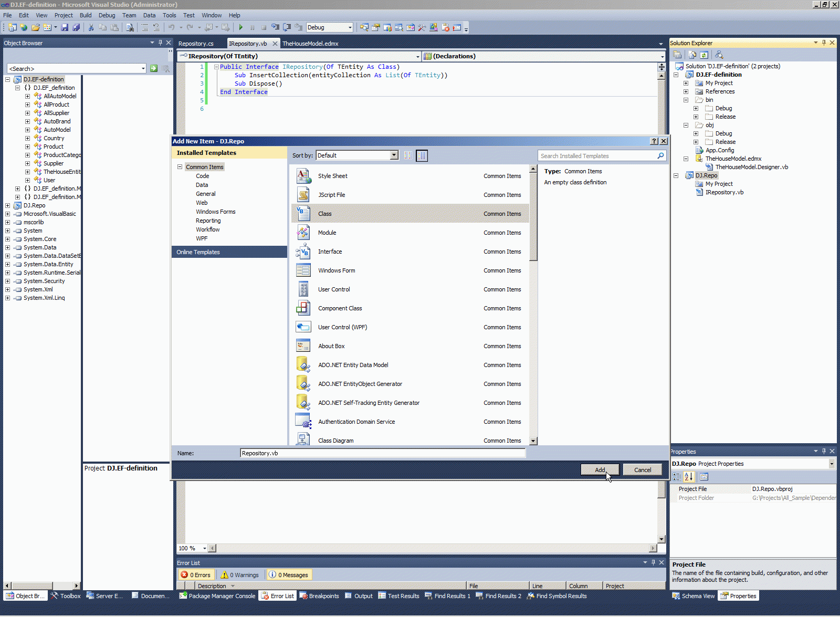This screenshot has width=840, height=617.
Task: Open the Online Templates section
Action: point(229,252)
